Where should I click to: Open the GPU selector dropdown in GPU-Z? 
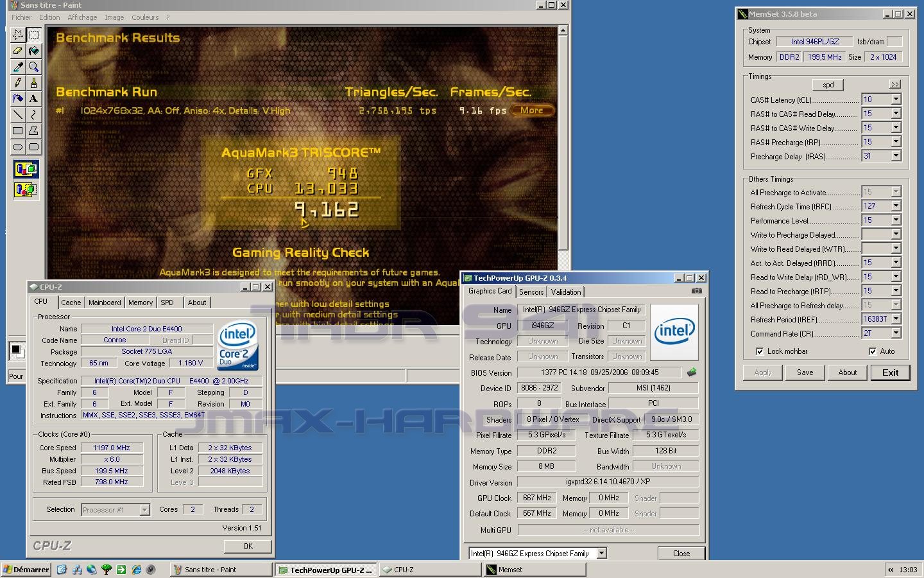click(601, 553)
